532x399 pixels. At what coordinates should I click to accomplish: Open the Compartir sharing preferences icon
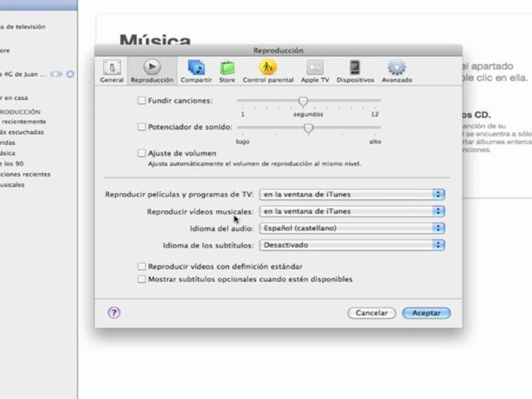click(196, 71)
